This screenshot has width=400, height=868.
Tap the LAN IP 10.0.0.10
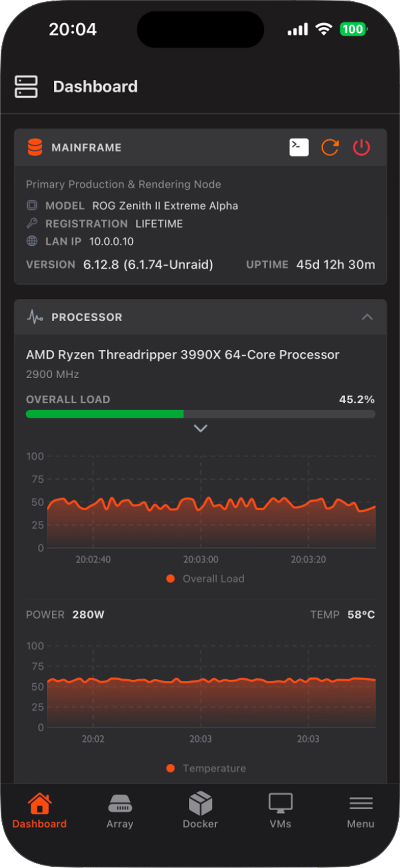tap(111, 241)
